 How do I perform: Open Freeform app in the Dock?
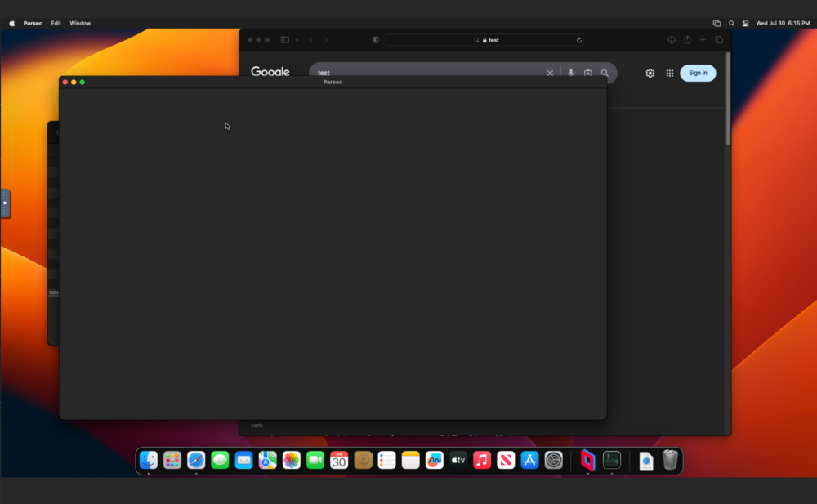(x=435, y=460)
